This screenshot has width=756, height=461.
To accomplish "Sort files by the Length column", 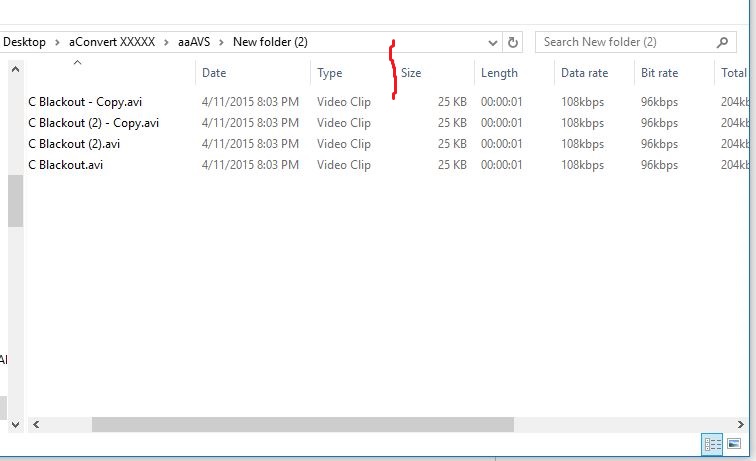I will (499, 73).
